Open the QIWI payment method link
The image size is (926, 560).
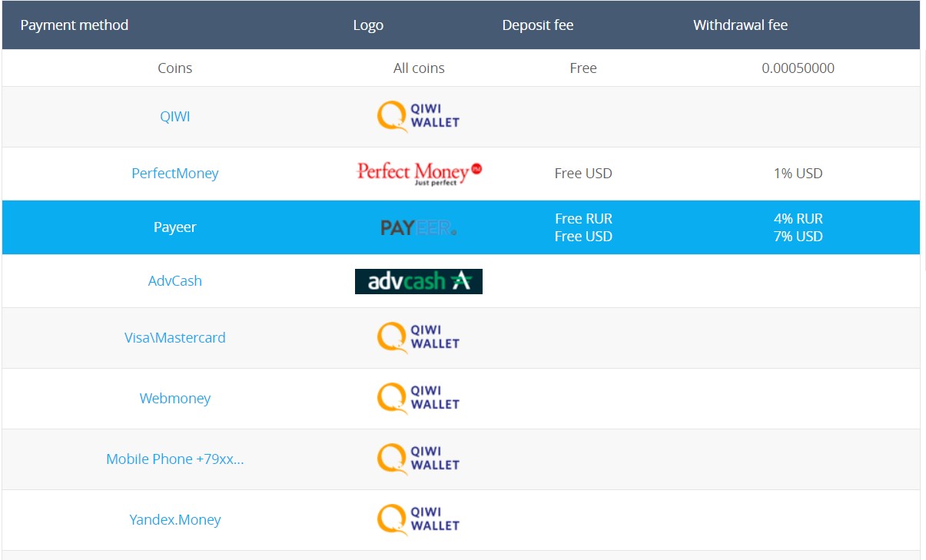[175, 117]
